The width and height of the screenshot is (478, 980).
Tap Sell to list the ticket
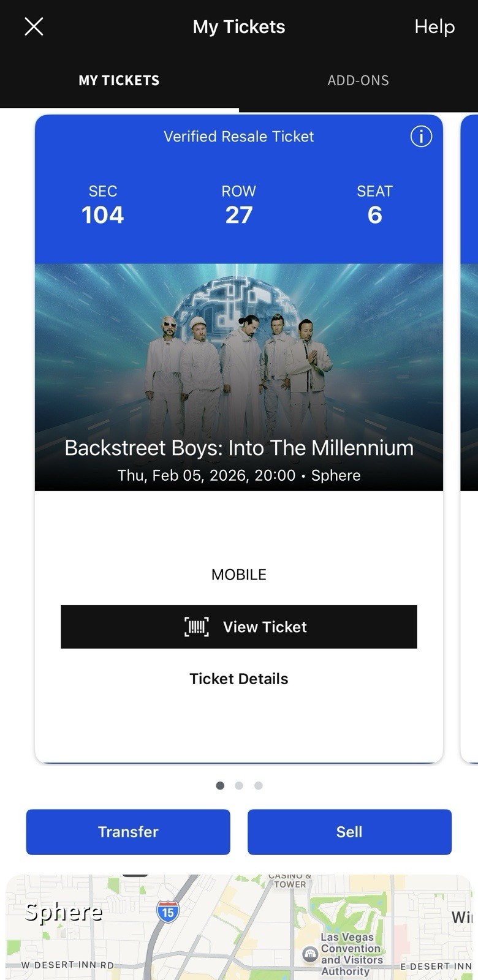click(349, 832)
